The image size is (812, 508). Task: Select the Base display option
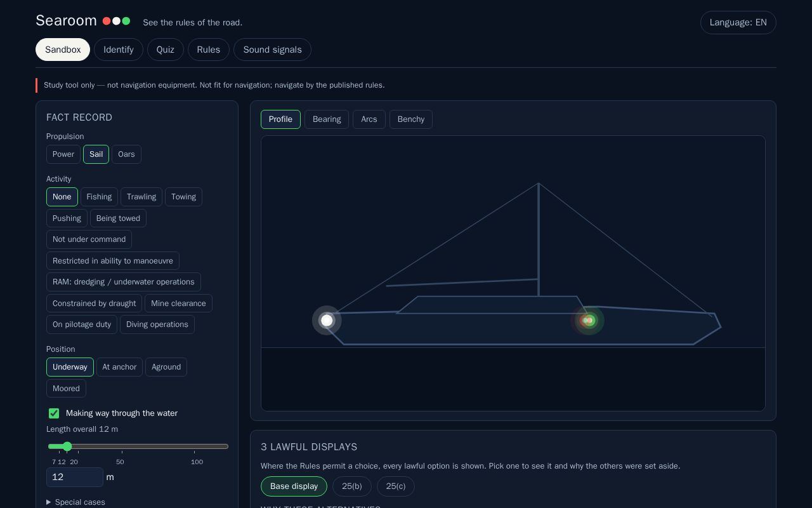coord(294,486)
